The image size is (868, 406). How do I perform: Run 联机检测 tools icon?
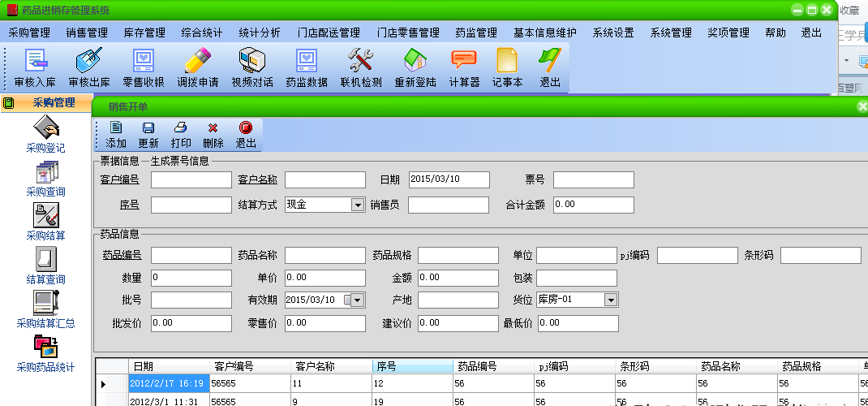(361, 68)
